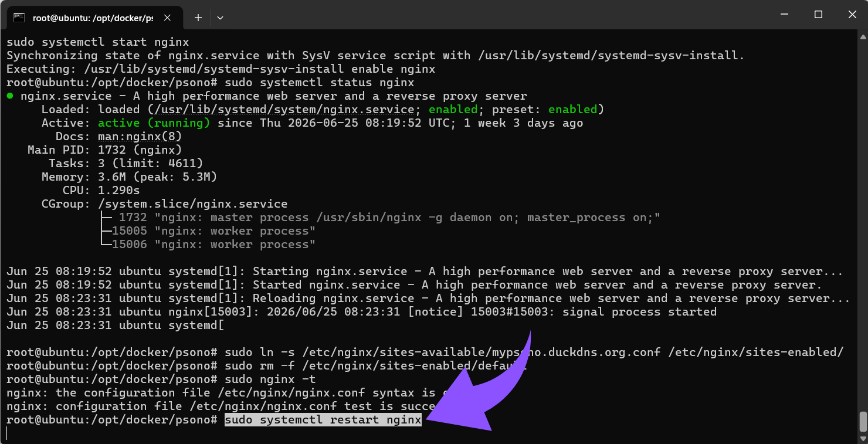Close the root@ubuntu terminal tab
The image size is (868, 444).
(168, 18)
